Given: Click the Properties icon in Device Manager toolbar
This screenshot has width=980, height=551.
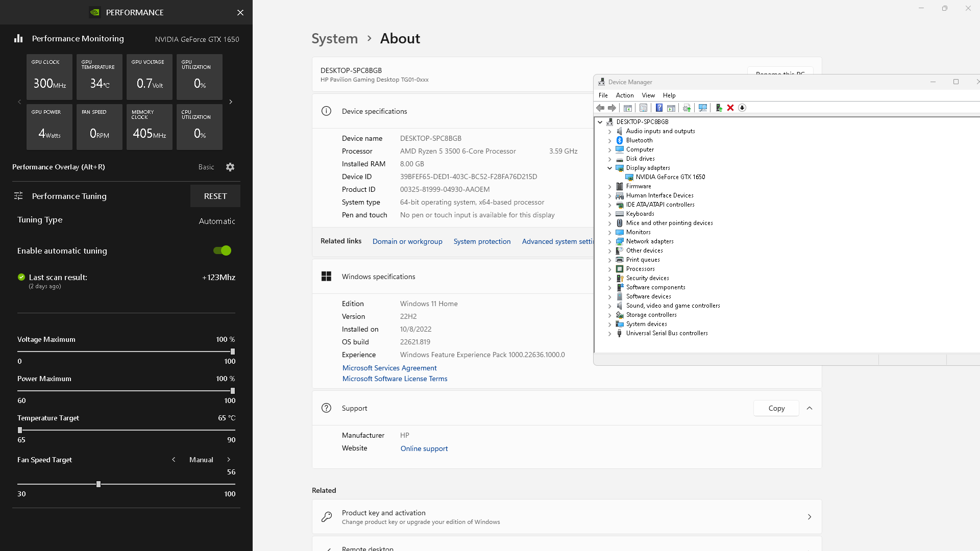Looking at the screenshot, I should point(643,108).
